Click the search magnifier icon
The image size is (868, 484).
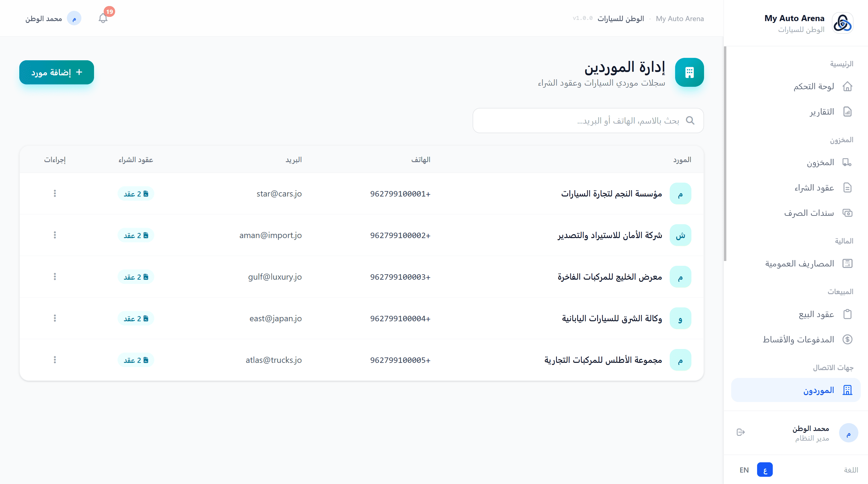tap(690, 120)
